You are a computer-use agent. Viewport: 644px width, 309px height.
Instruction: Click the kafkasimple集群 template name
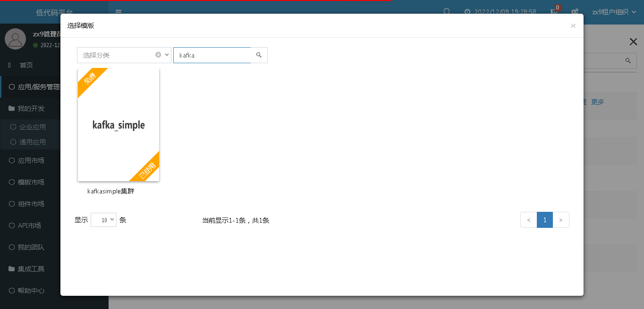pyautogui.click(x=111, y=191)
